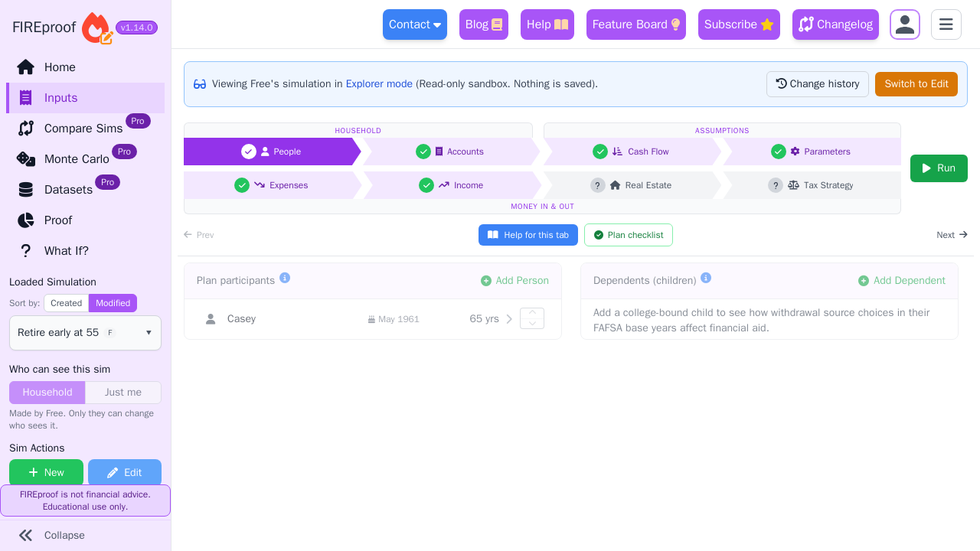Image resolution: width=980 pixels, height=551 pixels.
Task: Sort simulations by Modified
Action: 113,303
